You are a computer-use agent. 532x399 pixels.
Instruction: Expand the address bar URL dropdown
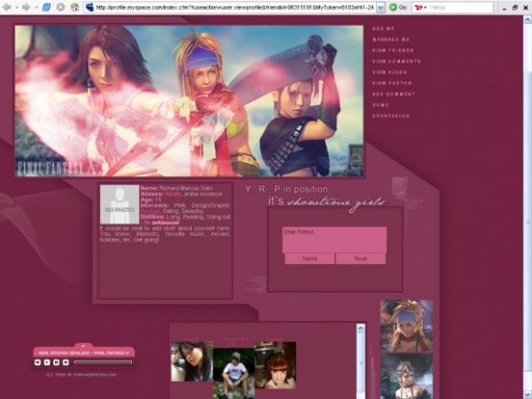point(381,7)
